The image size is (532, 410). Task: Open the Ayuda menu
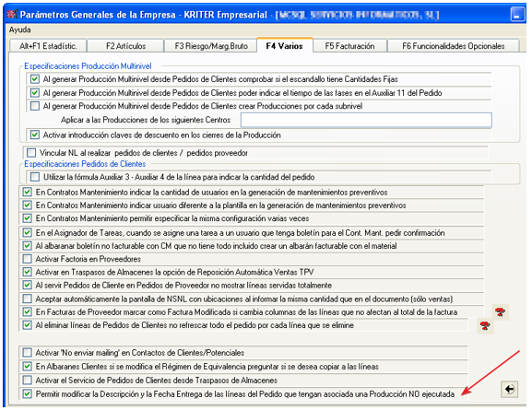point(20,29)
